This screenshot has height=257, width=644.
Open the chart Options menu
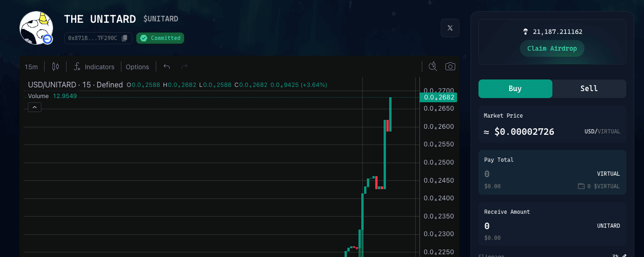tap(137, 66)
